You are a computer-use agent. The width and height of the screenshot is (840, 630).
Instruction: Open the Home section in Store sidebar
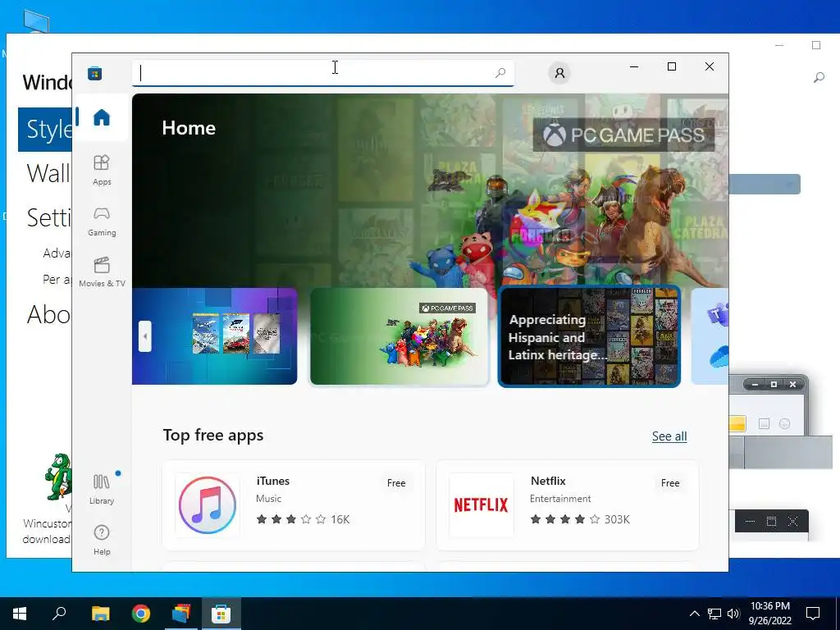tap(101, 117)
